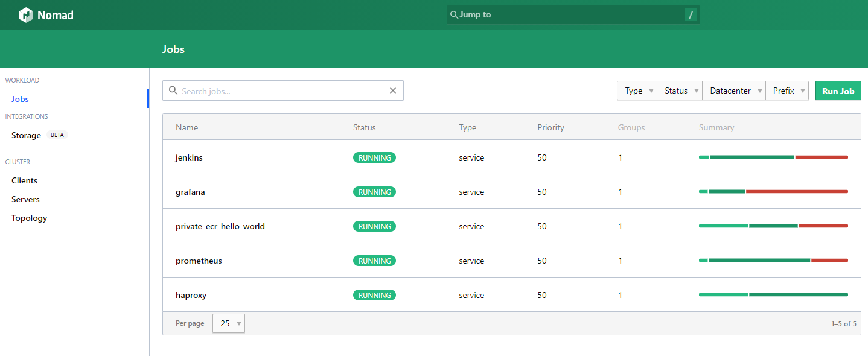Click prometheus allocation summary bar
This screenshot has height=356, width=868.
point(773,261)
